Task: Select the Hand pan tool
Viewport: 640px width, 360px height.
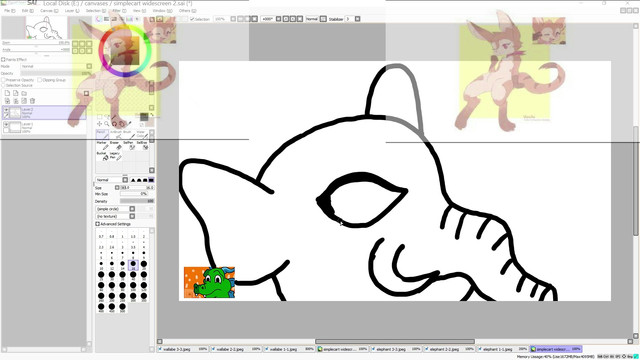Action: tap(122, 124)
